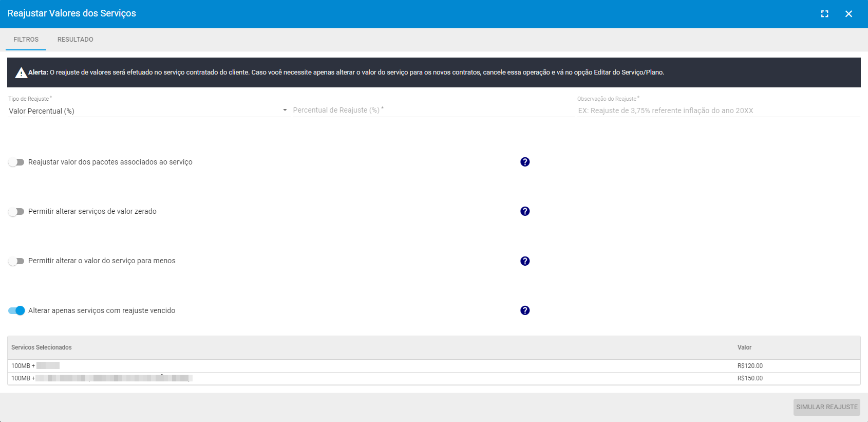Toggle Permitir alterar o valor para menos

16,261
